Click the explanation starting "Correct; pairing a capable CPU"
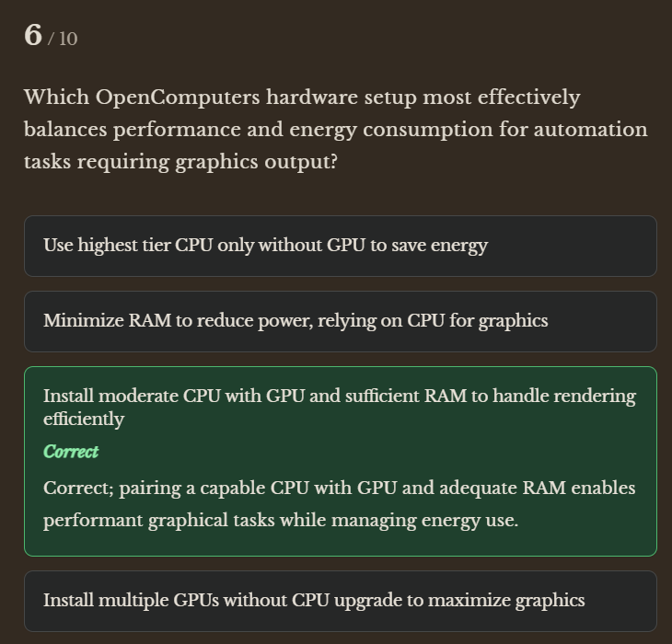 click(x=339, y=489)
